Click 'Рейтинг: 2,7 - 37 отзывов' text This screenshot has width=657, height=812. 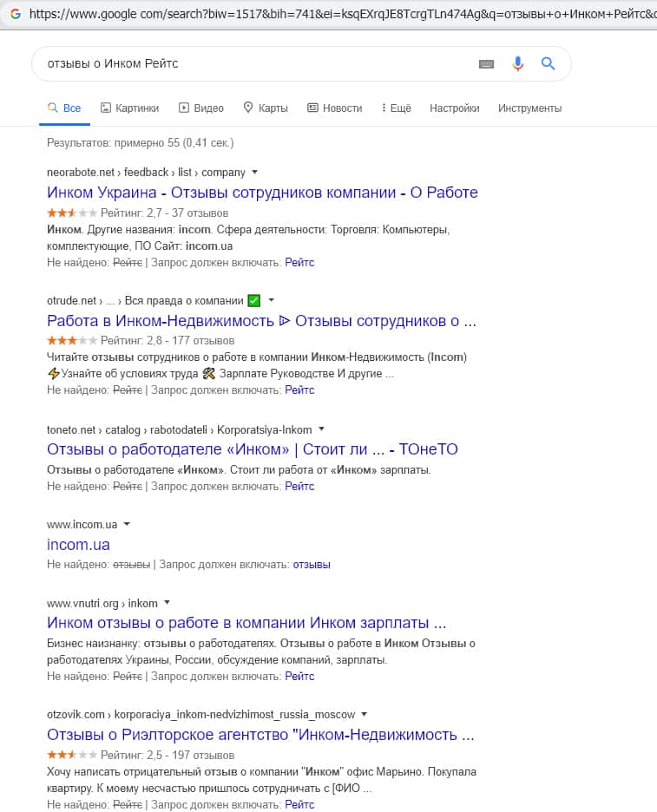pyautogui.click(x=164, y=213)
